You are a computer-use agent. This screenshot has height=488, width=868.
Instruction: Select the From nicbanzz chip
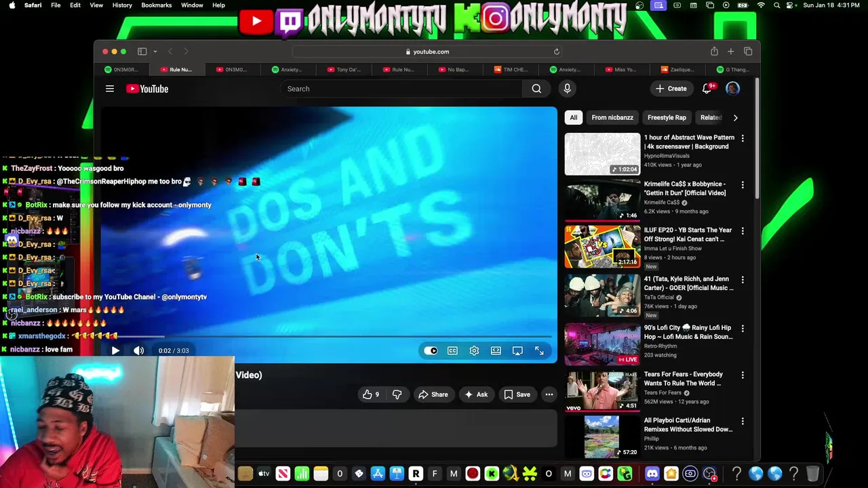pyautogui.click(x=612, y=117)
